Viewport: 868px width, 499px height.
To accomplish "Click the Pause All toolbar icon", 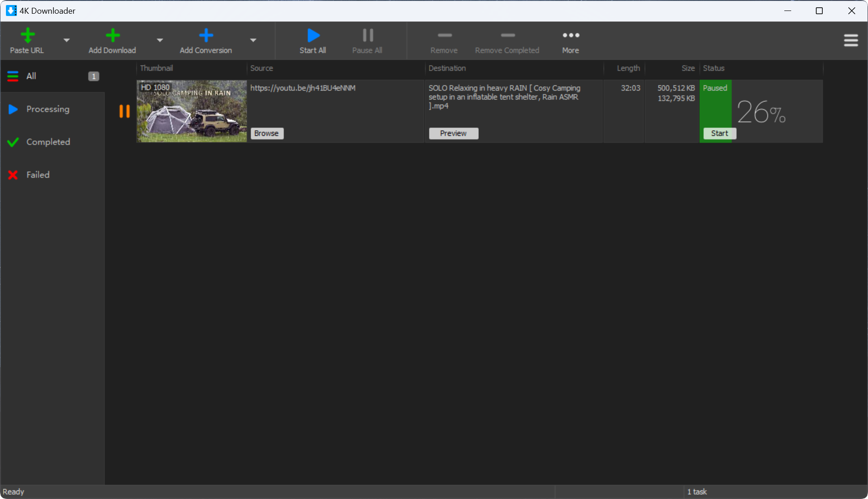I will point(367,36).
